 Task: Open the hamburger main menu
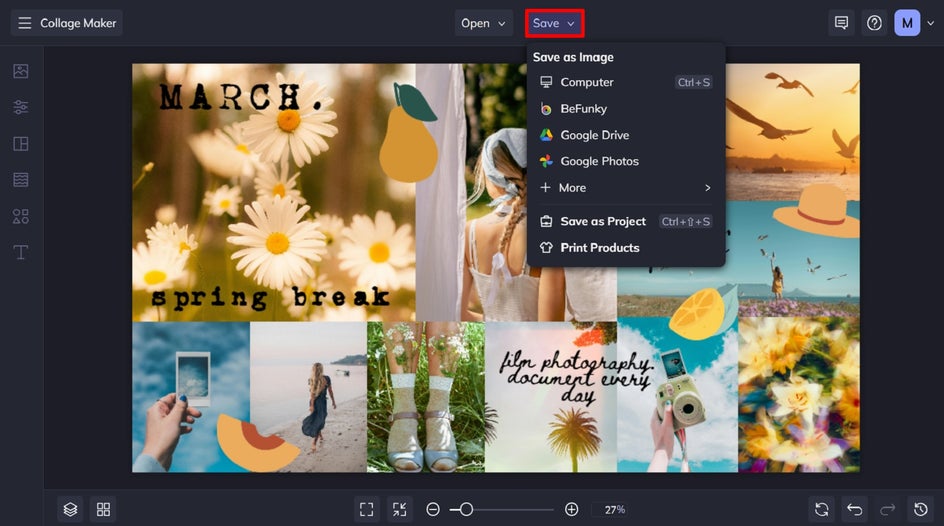pyautogui.click(x=25, y=23)
